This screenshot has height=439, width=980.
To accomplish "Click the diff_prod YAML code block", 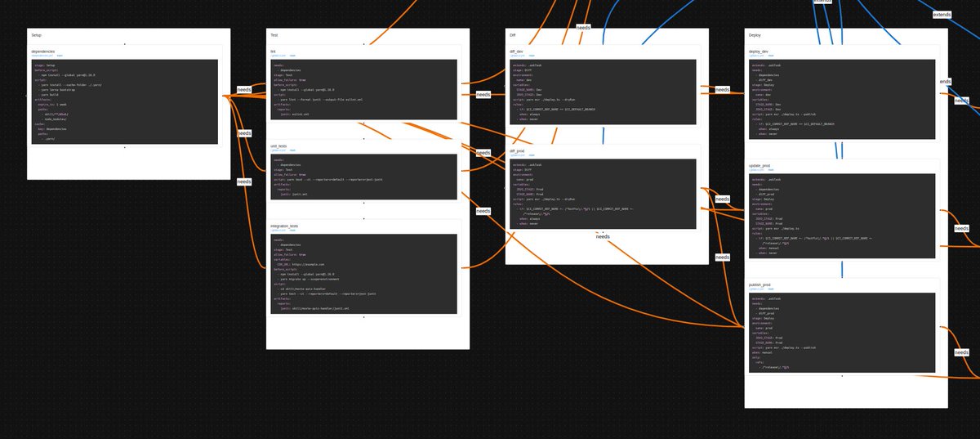I will coord(603,193).
